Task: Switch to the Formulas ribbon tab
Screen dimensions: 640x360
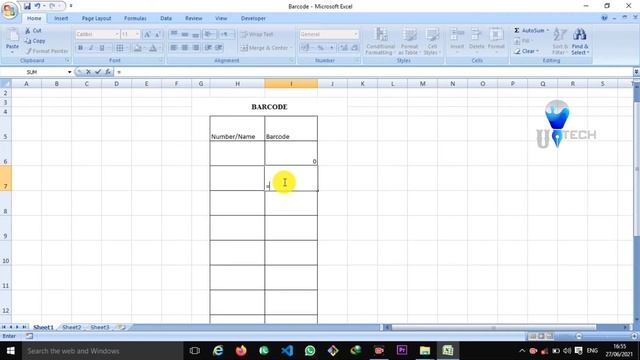Action: pyautogui.click(x=135, y=18)
